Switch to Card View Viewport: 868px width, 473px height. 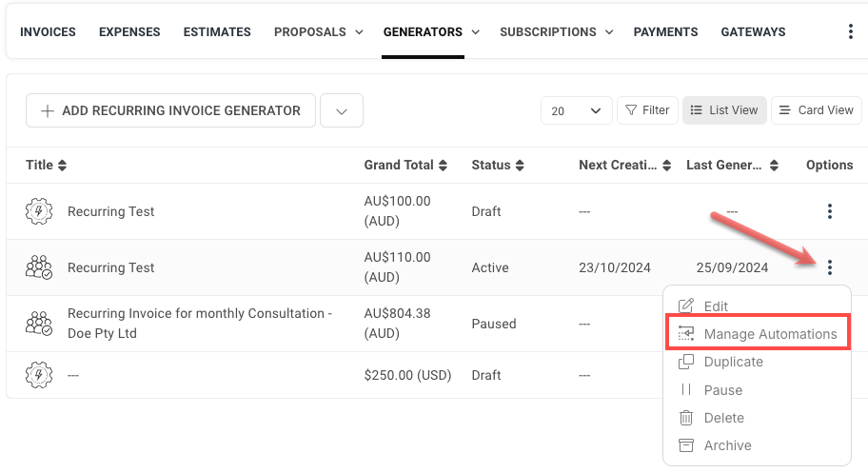point(816,110)
